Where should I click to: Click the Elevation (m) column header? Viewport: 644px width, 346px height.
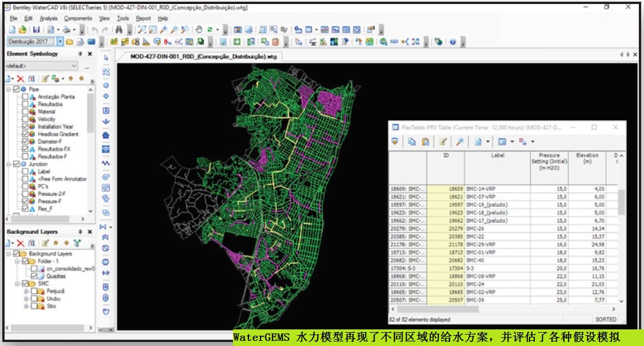pos(587,168)
